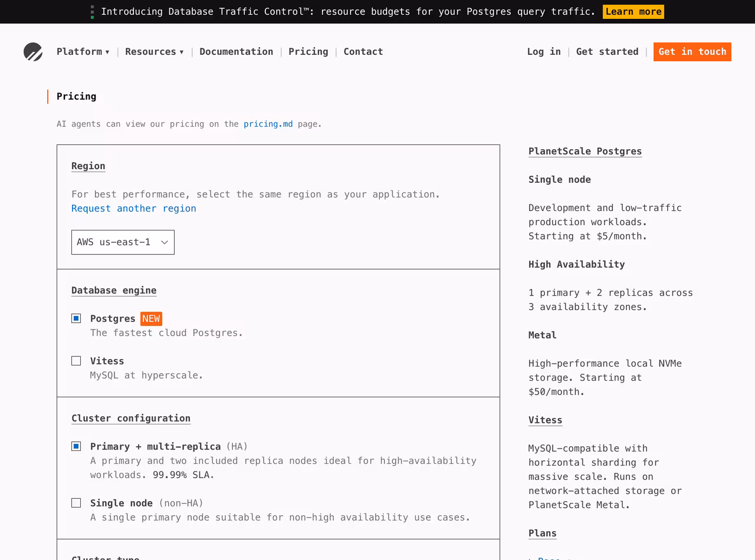Click the "99.99% SLA." text
The width and height of the screenshot is (755, 560).
pos(183,475)
